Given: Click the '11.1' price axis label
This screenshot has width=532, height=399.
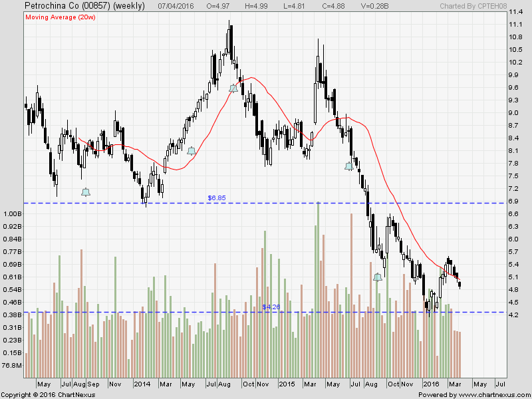Looking at the screenshot, I should point(515,25).
